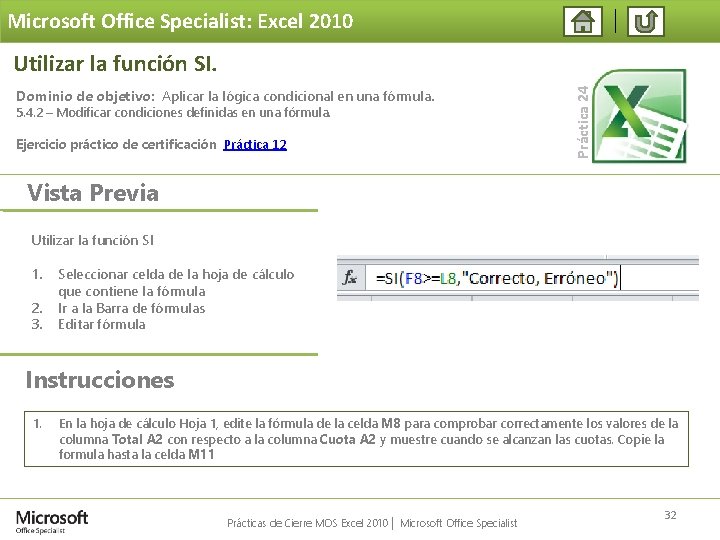720x540 pixels.
Task: Click the subtitle 'Utilizar la función SI' under Vista Previa
Action: [92, 240]
